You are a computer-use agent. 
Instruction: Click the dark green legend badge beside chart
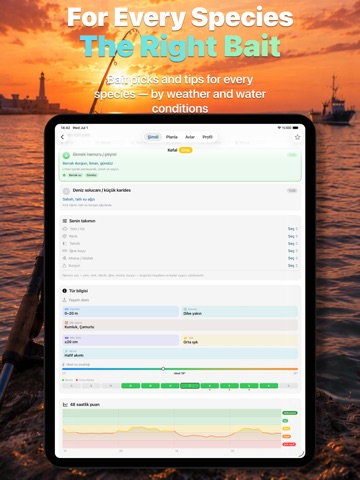tap(289, 413)
